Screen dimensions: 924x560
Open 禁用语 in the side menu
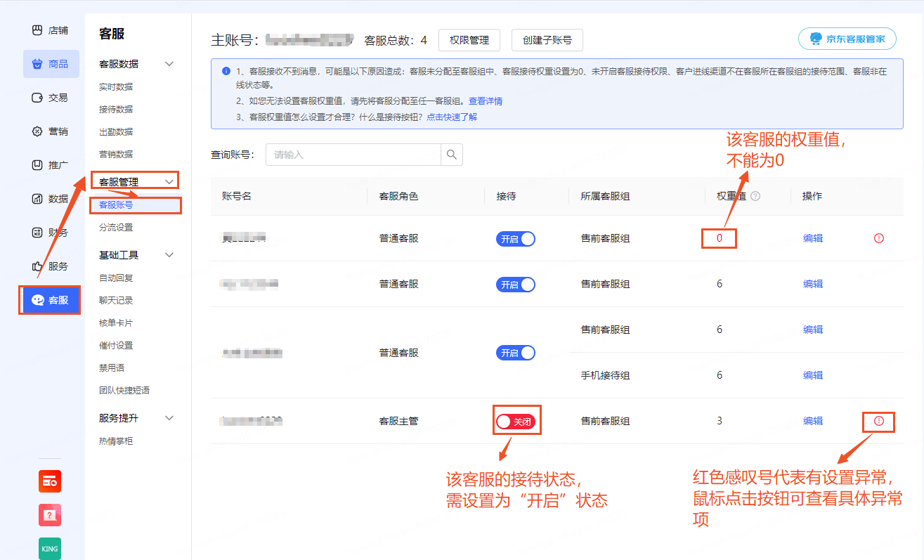tap(112, 368)
